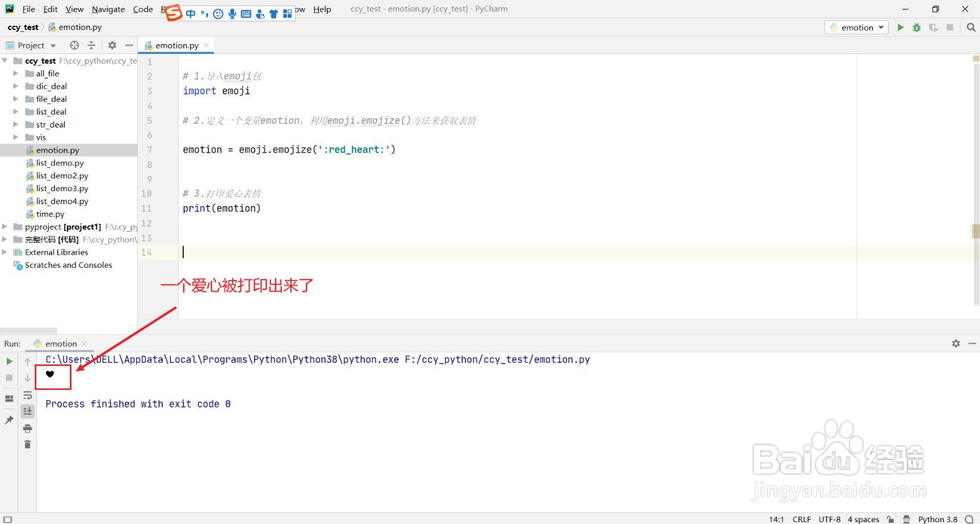This screenshot has width=980, height=524.
Task: Collapse the ccy_test root folder
Action: click(x=5, y=61)
